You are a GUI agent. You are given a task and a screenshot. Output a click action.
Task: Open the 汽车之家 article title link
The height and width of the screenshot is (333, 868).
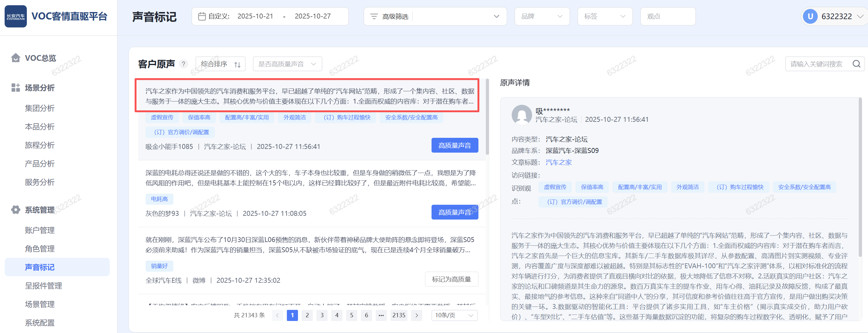[x=558, y=162]
